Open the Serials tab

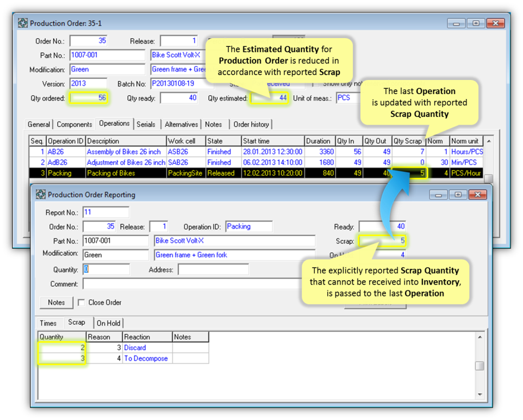click(146, 124)
